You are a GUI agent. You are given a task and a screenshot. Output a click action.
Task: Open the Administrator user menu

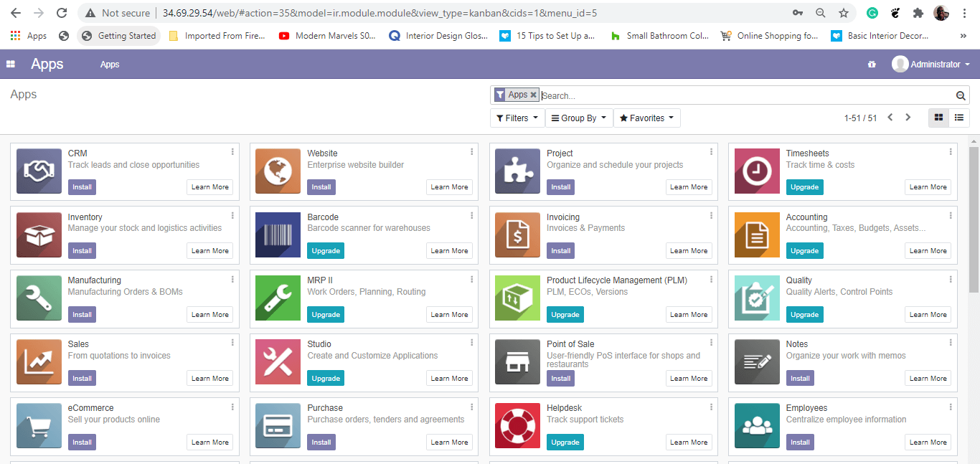pos(931,65)
